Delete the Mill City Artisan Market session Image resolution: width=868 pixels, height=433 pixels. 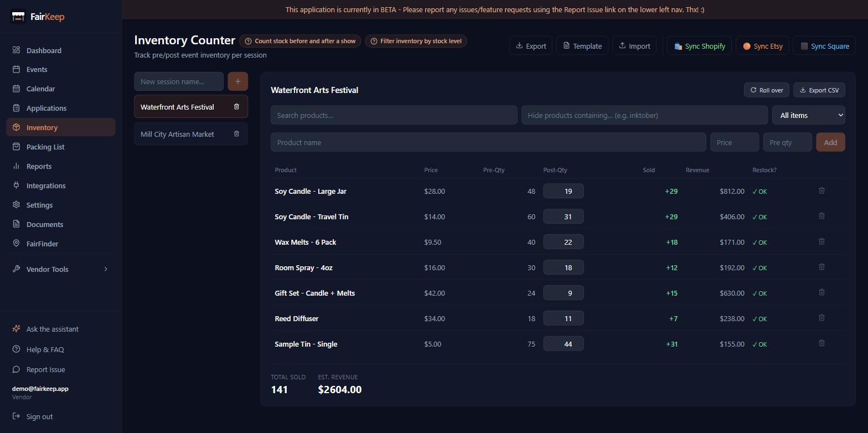click(236, 134)
